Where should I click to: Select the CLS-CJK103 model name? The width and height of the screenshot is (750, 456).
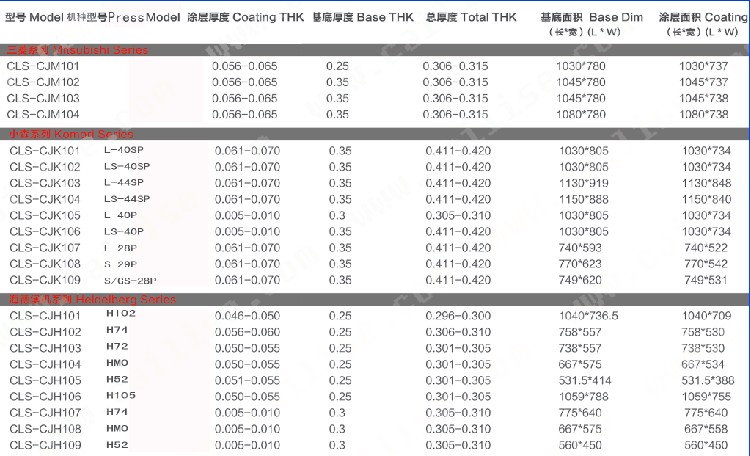coord(44,183)
